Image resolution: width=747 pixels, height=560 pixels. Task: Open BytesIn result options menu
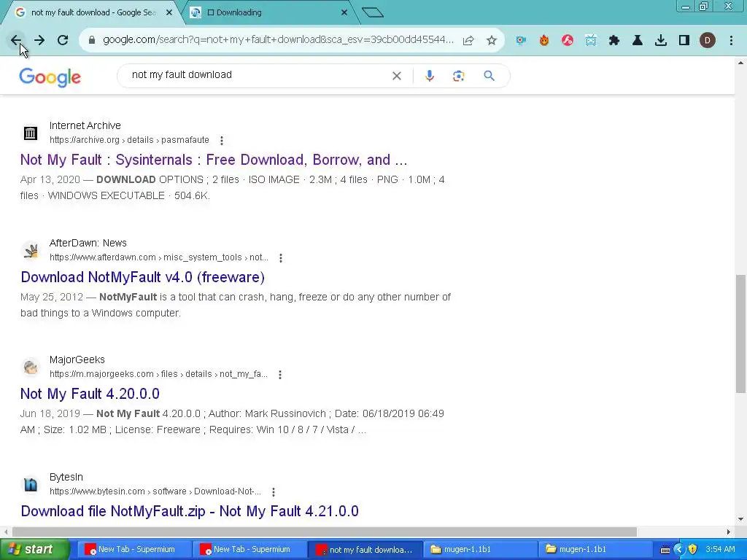(274, 492)
